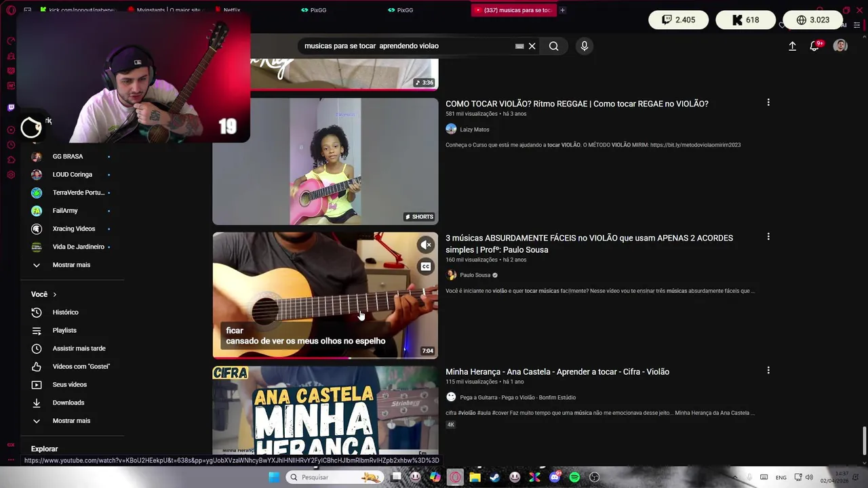Open Discord from the taskbar
Image resolution: width=868 pixels, height=488 pixels.
coord(555,477)
